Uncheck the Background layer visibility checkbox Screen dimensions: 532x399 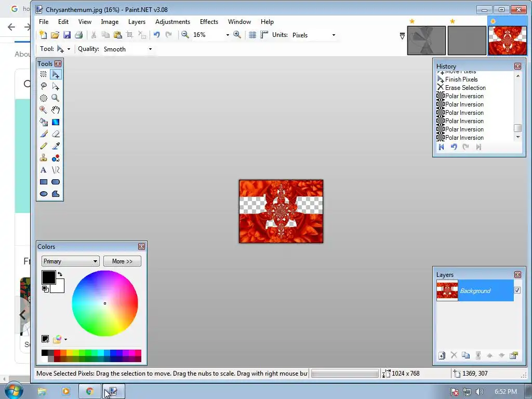(517, 290)
